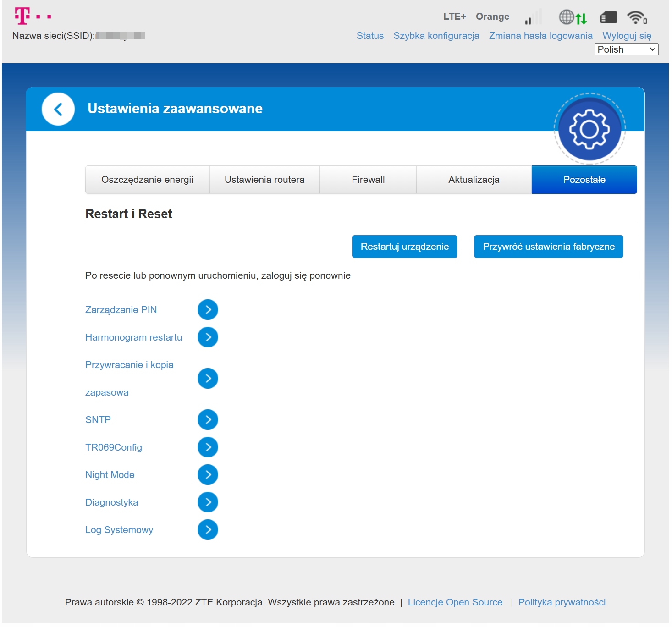Click the signal strength bars icon

click(x=533, y=17)
